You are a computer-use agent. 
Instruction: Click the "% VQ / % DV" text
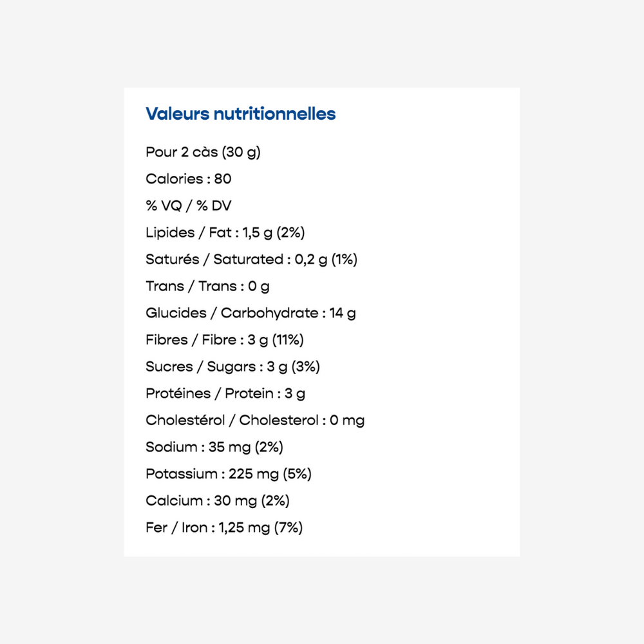(x=188, y=206)
